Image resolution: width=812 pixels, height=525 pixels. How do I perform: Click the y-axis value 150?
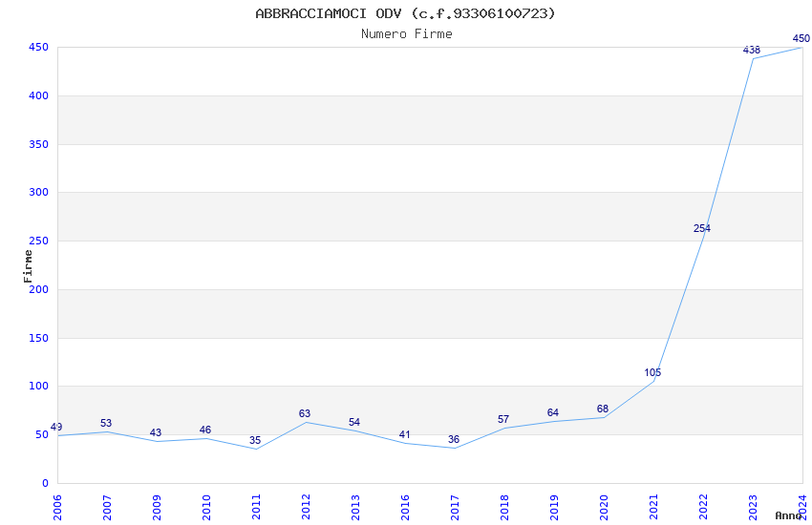click(x=39, y=338)
